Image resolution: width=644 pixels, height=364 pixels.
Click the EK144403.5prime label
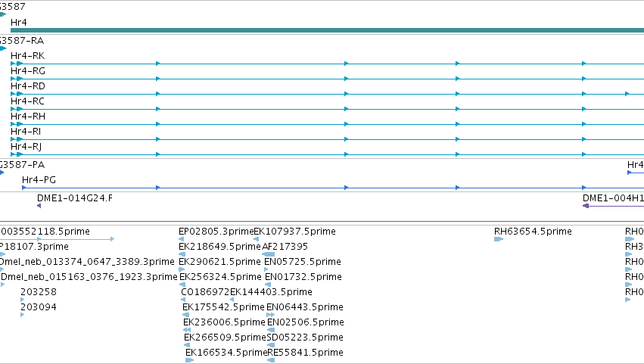[x=271, y=293]
